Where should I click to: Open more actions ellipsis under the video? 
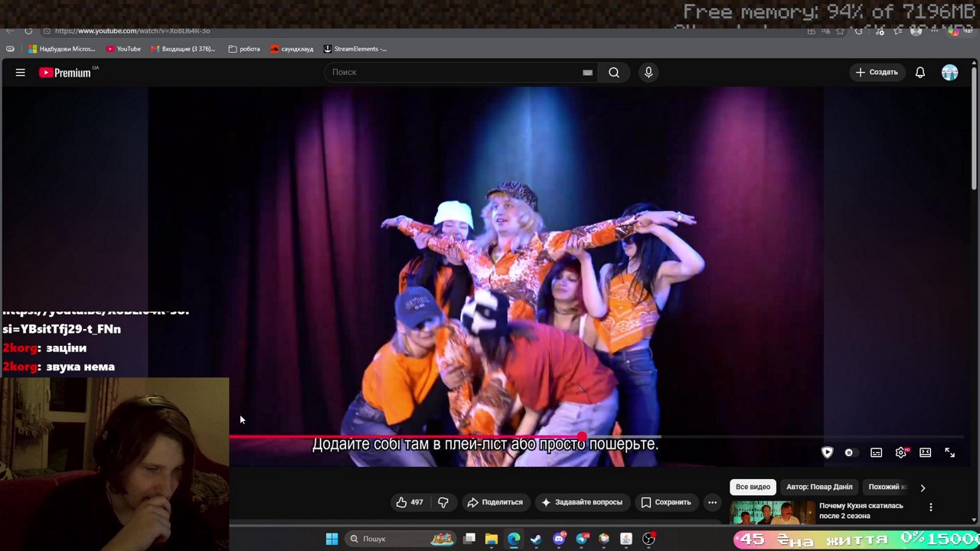tap(712, 502)
